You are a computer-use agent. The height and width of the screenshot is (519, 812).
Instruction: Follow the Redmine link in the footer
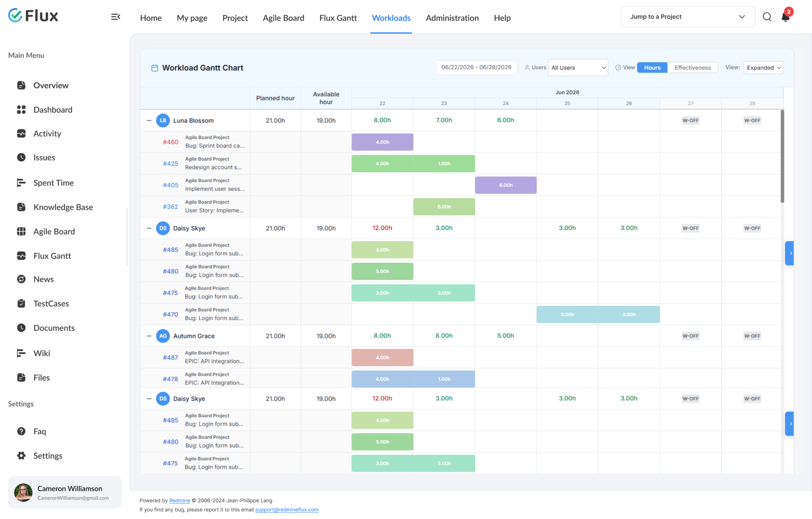point(180,500)
